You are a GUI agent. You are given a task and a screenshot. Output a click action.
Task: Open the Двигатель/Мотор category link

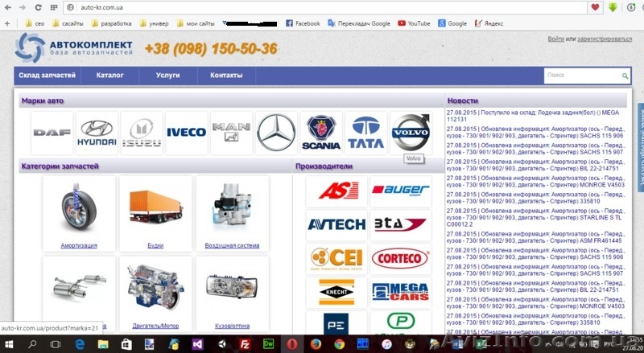(x=155, y=326)
